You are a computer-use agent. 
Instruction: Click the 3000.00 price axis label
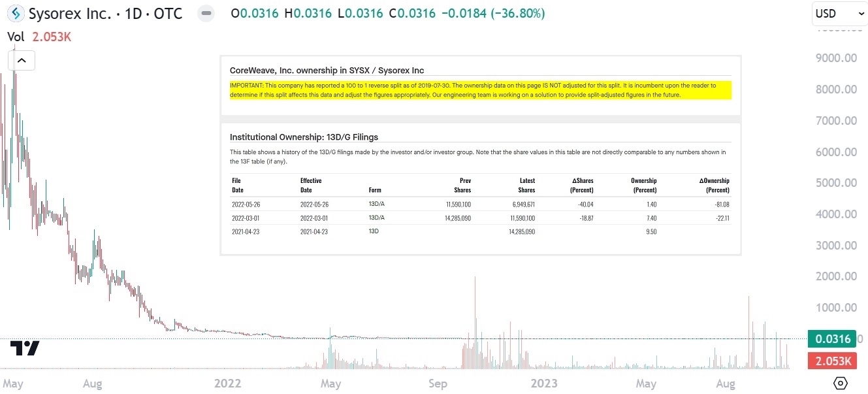[x=837, y=245]
